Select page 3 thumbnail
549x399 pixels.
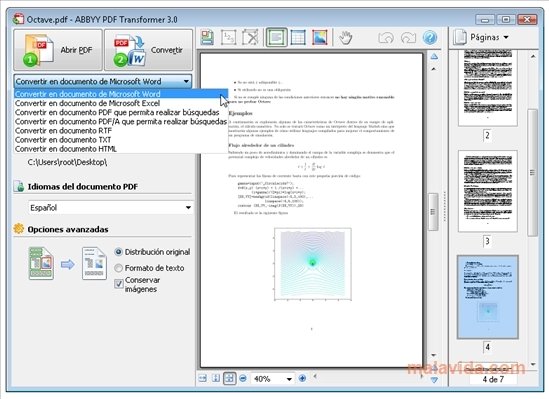[x=487, y=191]
